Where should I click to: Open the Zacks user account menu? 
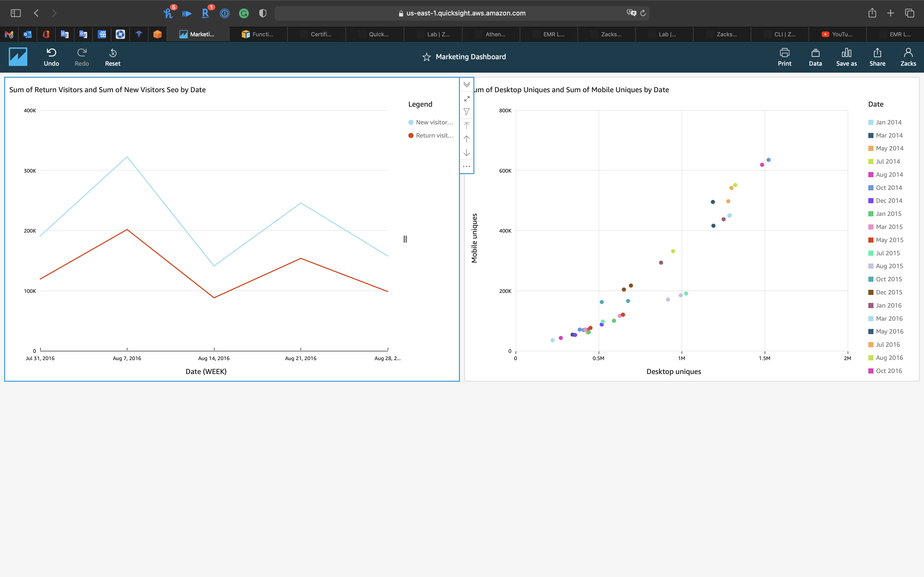(908, 56)
